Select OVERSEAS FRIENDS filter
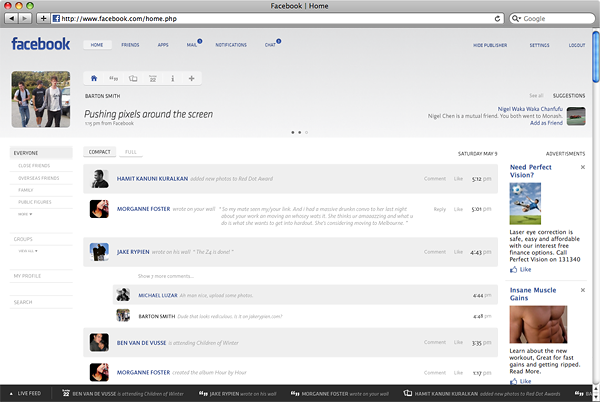This screenshot has width=600, height=402. point(39,178)
